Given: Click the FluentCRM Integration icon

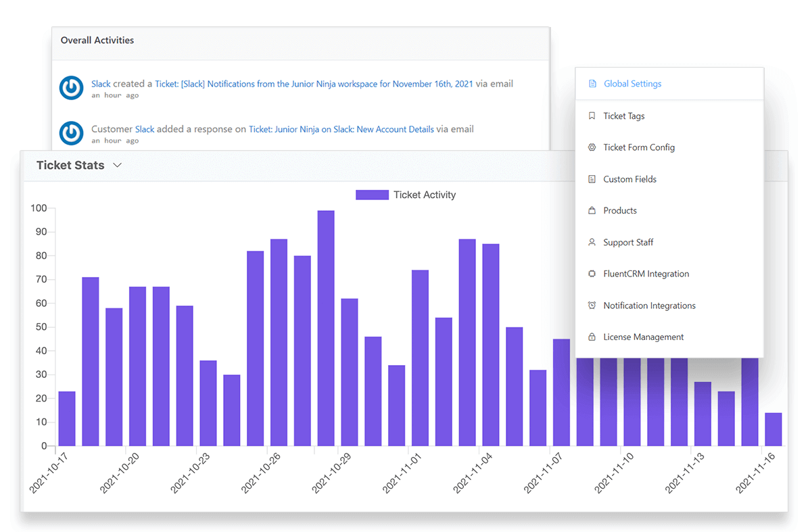Looking at the screenshot, I should [x=591, y=273].
